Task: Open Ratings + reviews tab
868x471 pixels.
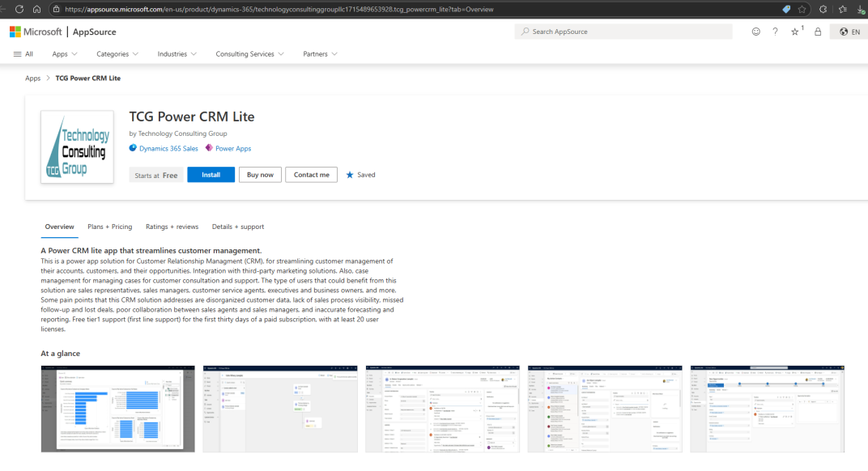Action: 172,227
